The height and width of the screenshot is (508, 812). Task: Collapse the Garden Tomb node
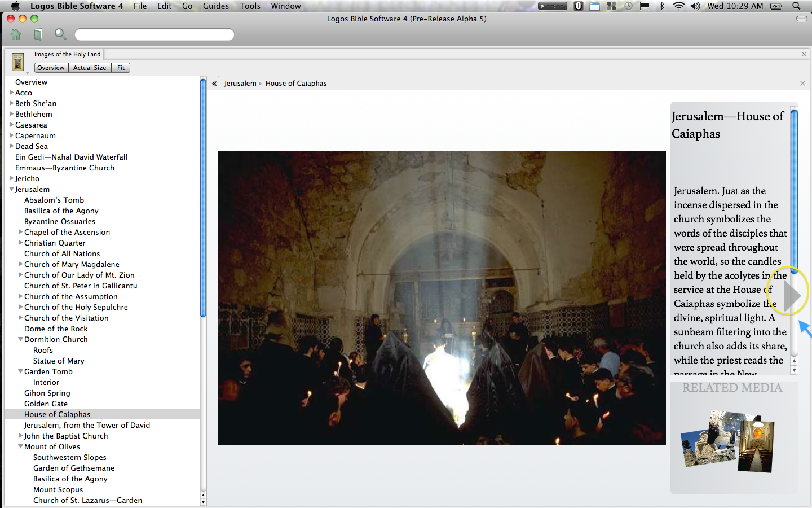pos(20,371)
